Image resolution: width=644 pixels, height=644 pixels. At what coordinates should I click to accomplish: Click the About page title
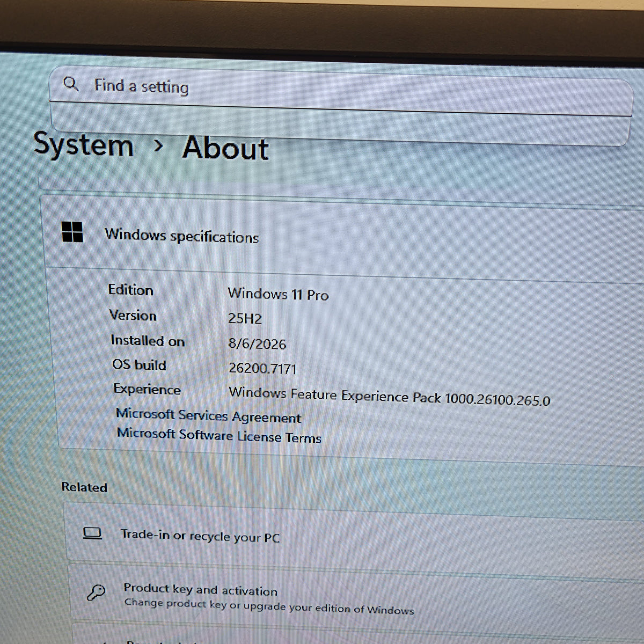point(225,148)
